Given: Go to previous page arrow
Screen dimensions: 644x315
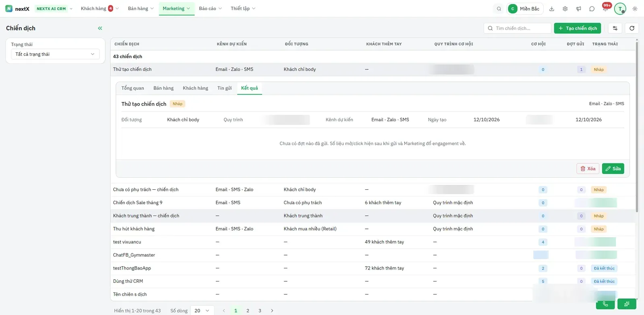Looking at the screenshot, I should coord(224,311).
